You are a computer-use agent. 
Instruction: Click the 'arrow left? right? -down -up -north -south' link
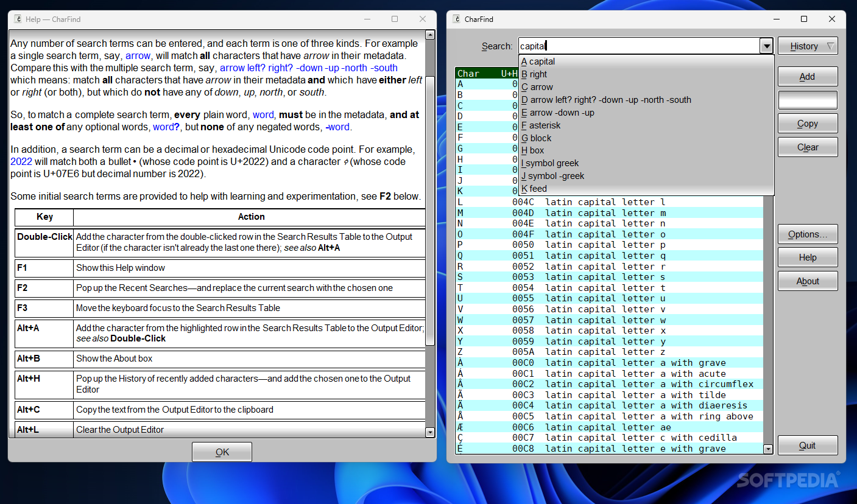308,68
